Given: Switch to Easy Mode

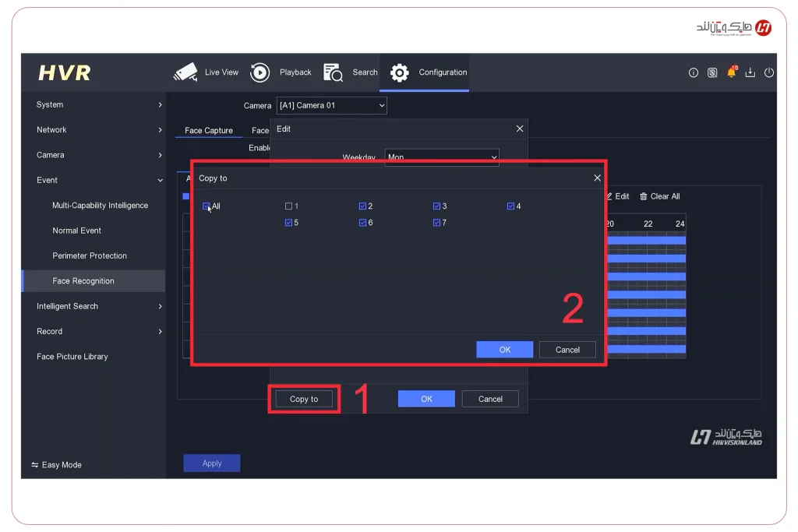Looking at the screenshot, I should click(56, 465).
